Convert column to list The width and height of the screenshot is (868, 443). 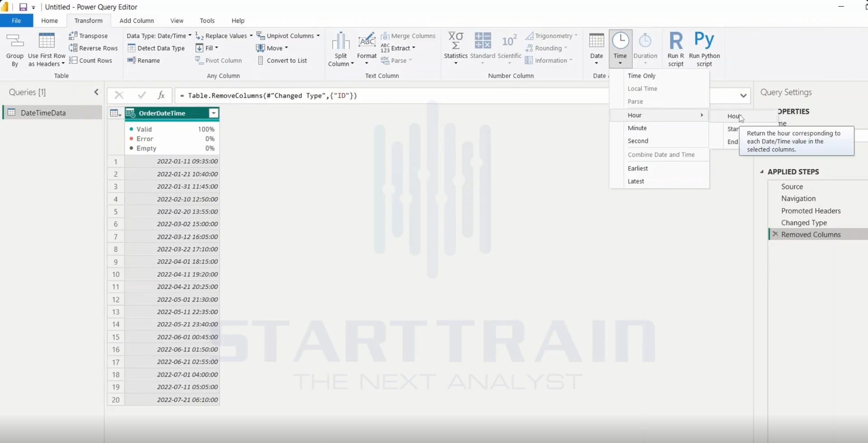[x=282, y=60]
